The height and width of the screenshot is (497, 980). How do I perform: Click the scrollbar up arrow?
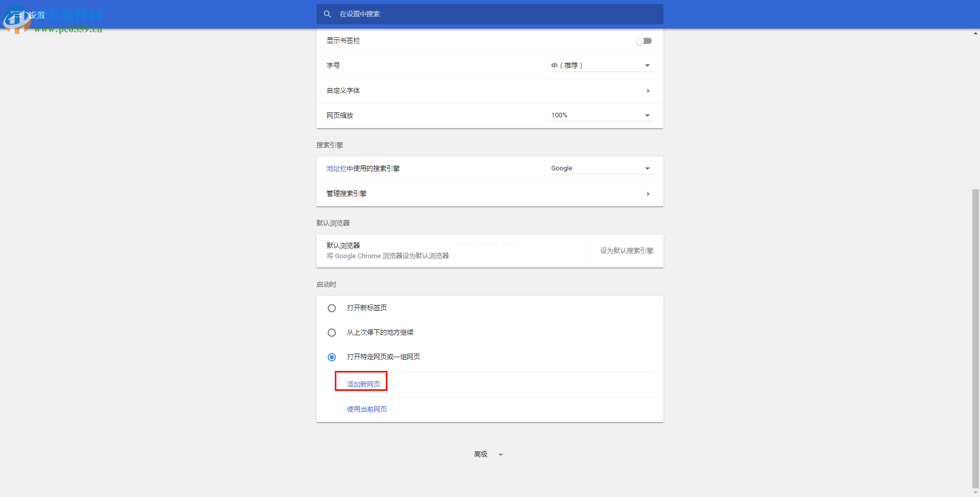pyautogui.click(x=975, y=32)
